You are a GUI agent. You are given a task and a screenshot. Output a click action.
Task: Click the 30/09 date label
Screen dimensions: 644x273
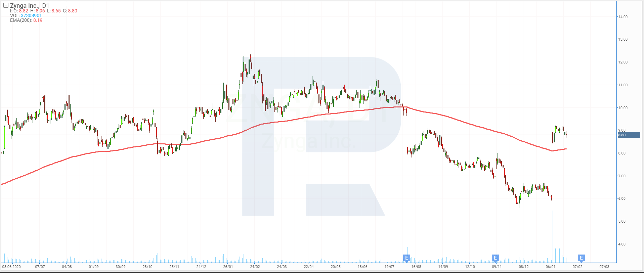tap(121, 267)
